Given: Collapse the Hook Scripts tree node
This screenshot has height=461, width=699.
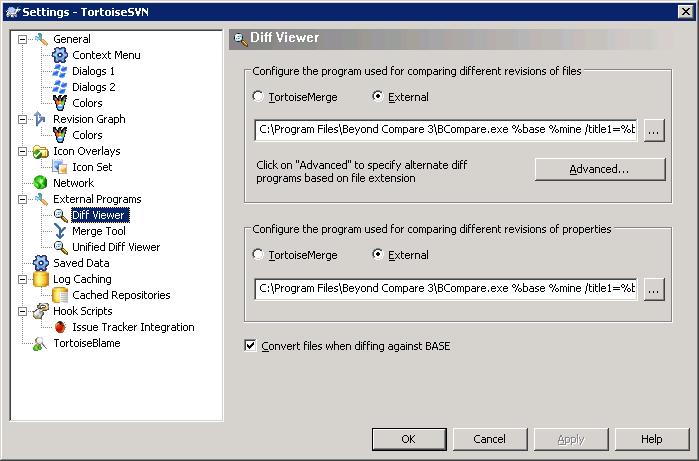Looking at the screenshot, I should [22, 311].
